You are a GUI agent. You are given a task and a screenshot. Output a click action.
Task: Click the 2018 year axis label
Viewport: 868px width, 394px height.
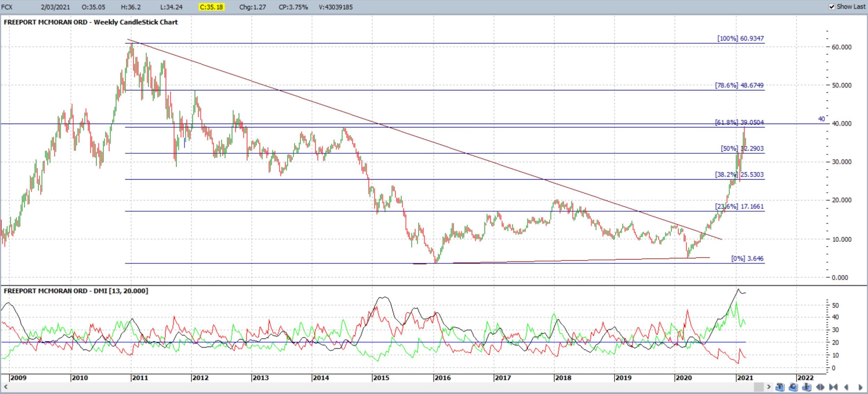click(x=563, y=378)
